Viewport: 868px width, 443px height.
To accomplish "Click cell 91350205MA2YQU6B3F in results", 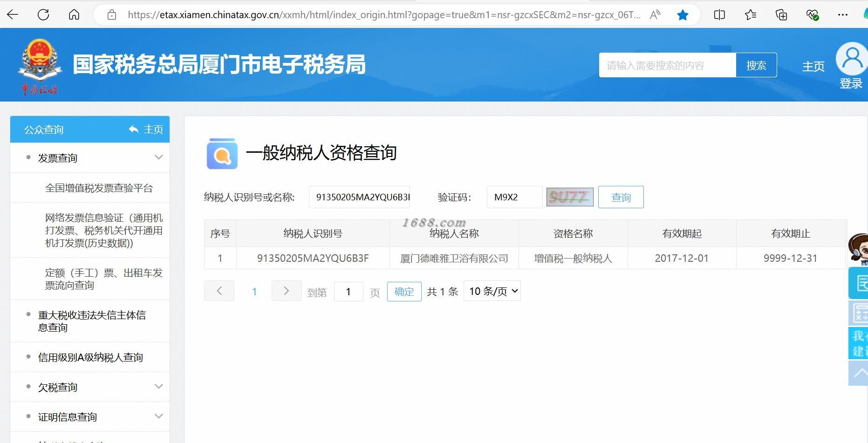I will click(x=313, y=258).
